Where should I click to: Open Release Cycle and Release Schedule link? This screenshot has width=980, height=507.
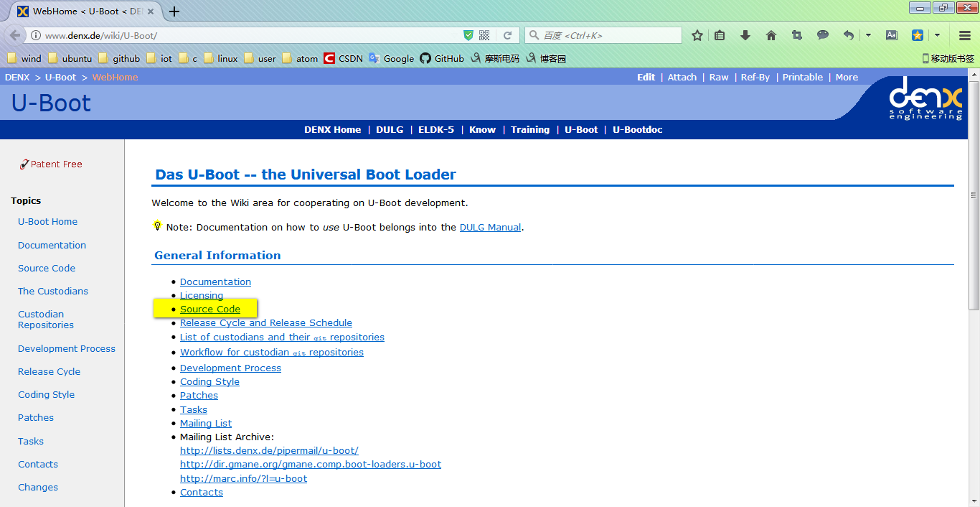pyautogui.click(x=266, y=322)
